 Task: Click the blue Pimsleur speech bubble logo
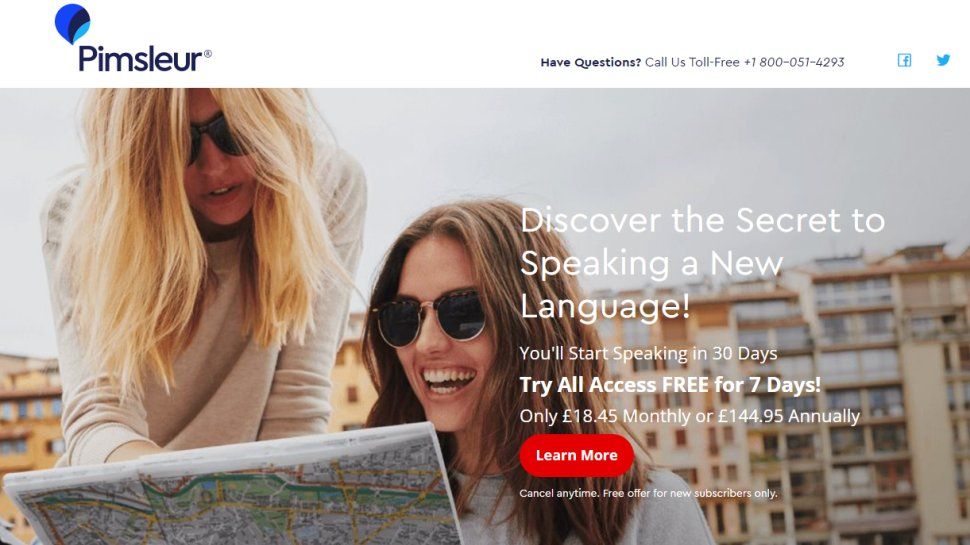72,24
